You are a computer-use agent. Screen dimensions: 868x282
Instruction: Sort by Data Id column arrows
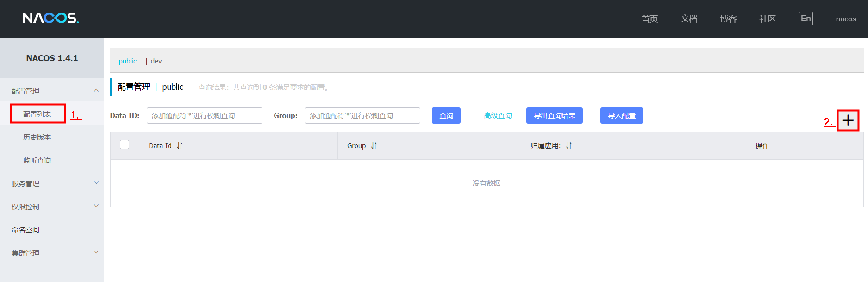(x=180, y=145)
